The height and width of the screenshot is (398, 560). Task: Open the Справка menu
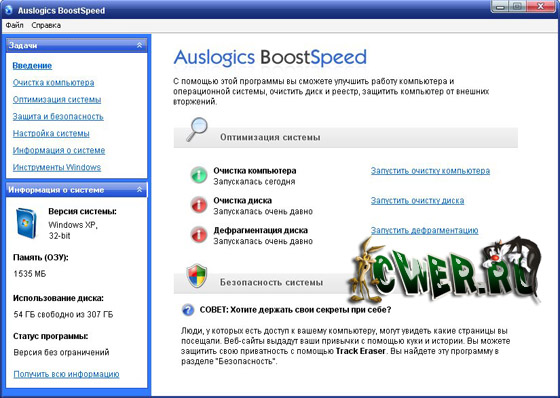(46, 25)
